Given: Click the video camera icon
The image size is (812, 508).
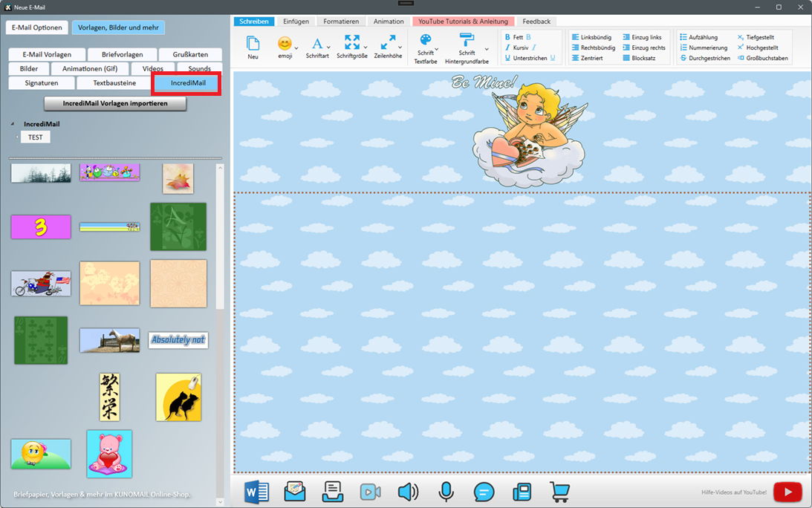Looking at the screenshot, I should tap(370, 492).
